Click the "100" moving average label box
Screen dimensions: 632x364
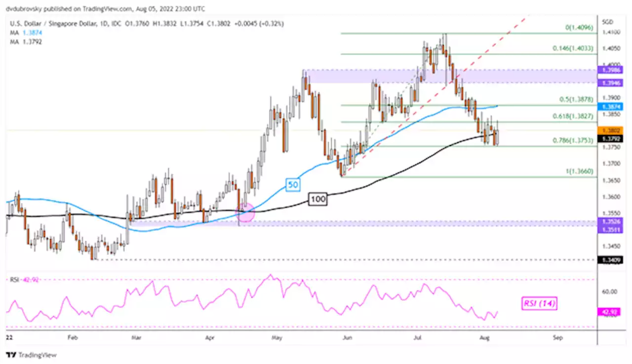[x=317, y=199]
